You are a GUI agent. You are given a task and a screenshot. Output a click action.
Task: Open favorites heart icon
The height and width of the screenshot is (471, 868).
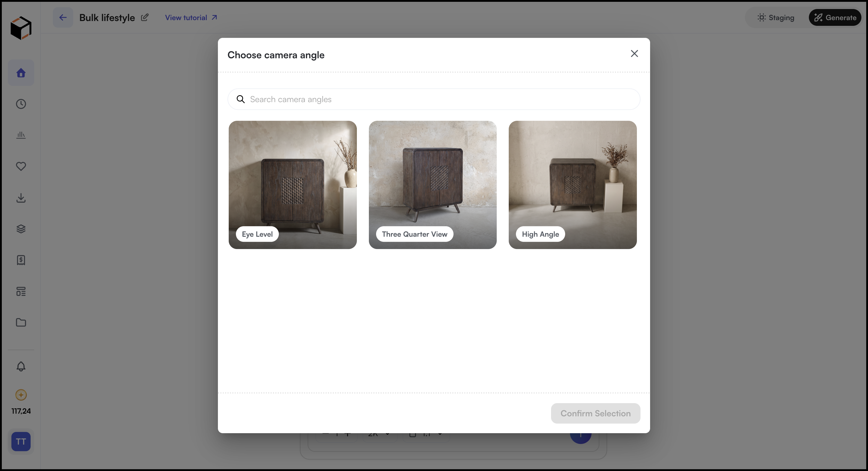tap(21, 166)
